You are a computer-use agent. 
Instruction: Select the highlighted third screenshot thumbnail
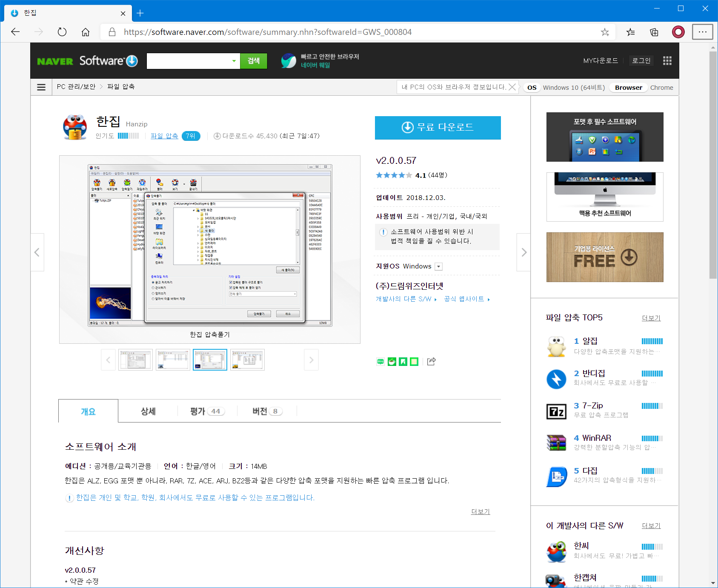(210, 360)
